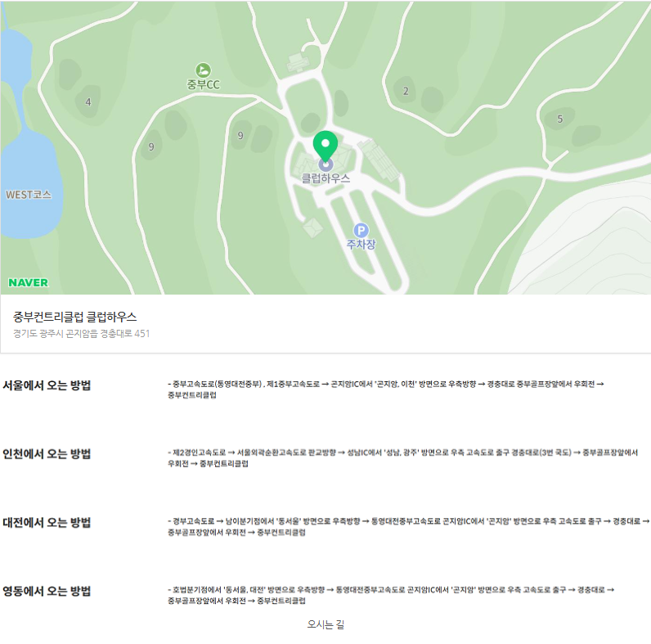Click the 주차장 map label
Screen dimensions: 651x644
(x=361, y=244)
